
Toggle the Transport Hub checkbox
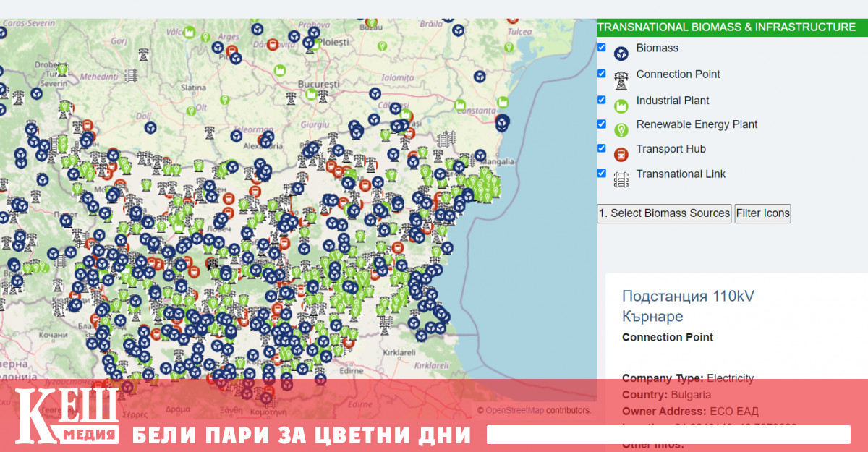pos(601,148)
